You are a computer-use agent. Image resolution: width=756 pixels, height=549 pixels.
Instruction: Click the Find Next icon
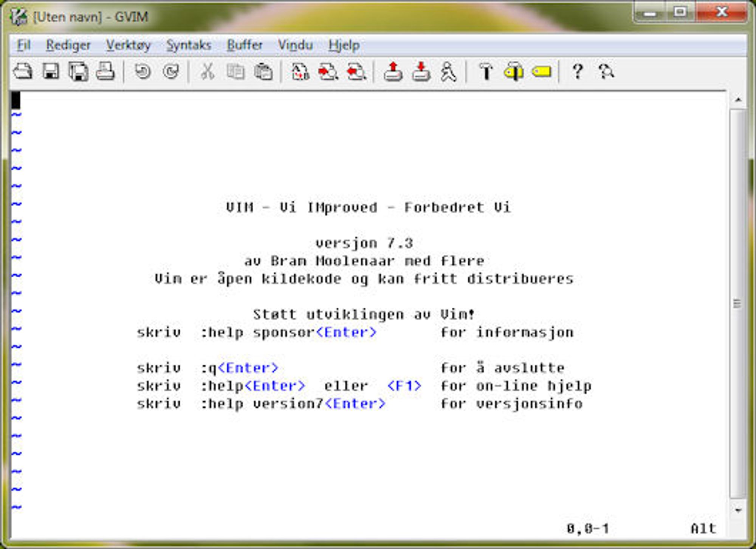point(328,71)
